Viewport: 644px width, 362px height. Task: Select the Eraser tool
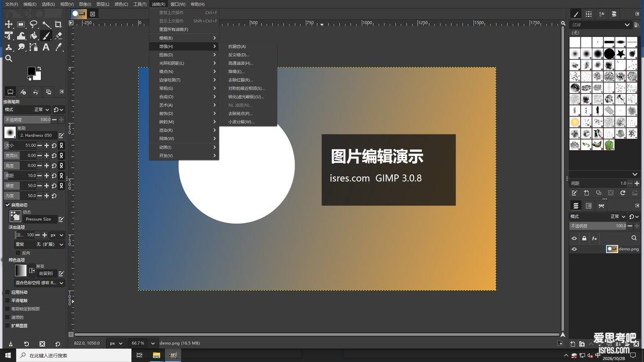(x=58, y=36)
